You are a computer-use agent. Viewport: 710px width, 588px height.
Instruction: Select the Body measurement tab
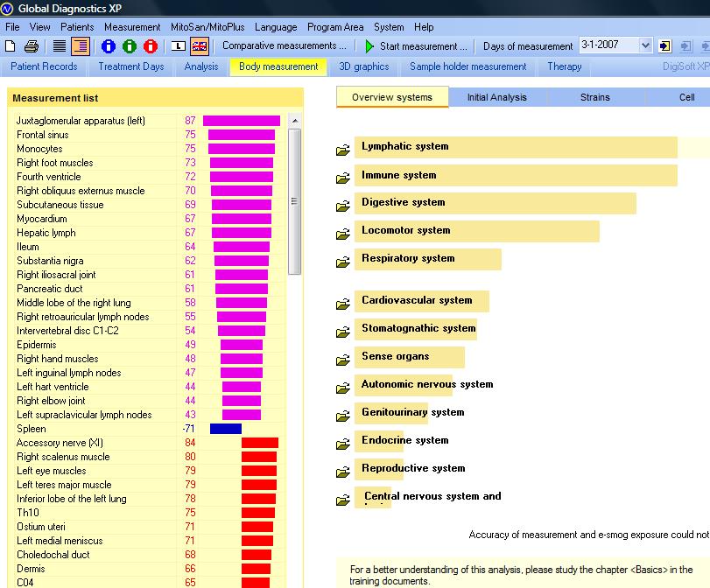(278, 66)
